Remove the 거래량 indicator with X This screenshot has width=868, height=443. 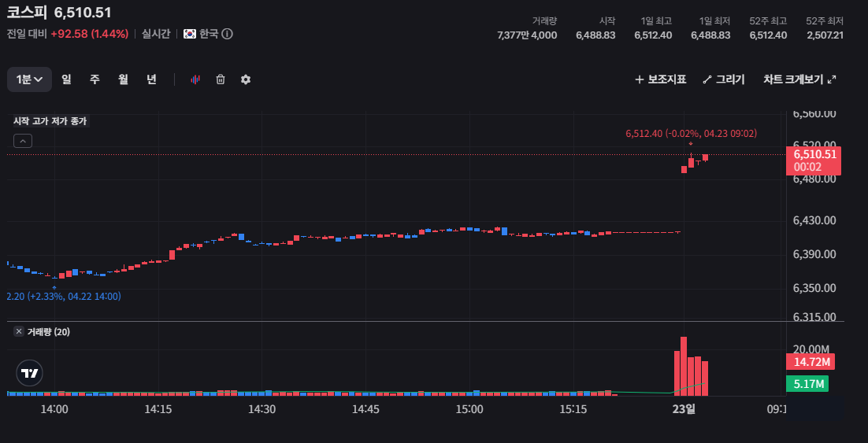click(19, 332)
